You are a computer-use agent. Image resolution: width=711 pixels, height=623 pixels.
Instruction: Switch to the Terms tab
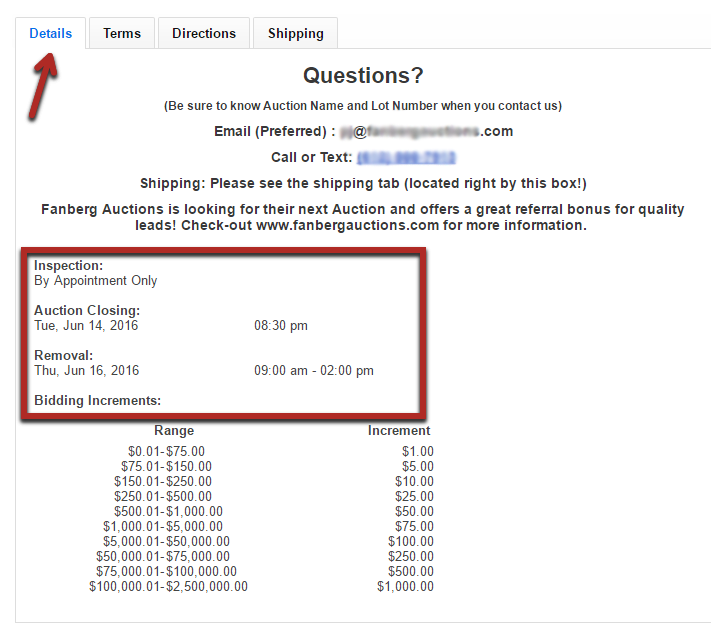(x=122, y=33)
